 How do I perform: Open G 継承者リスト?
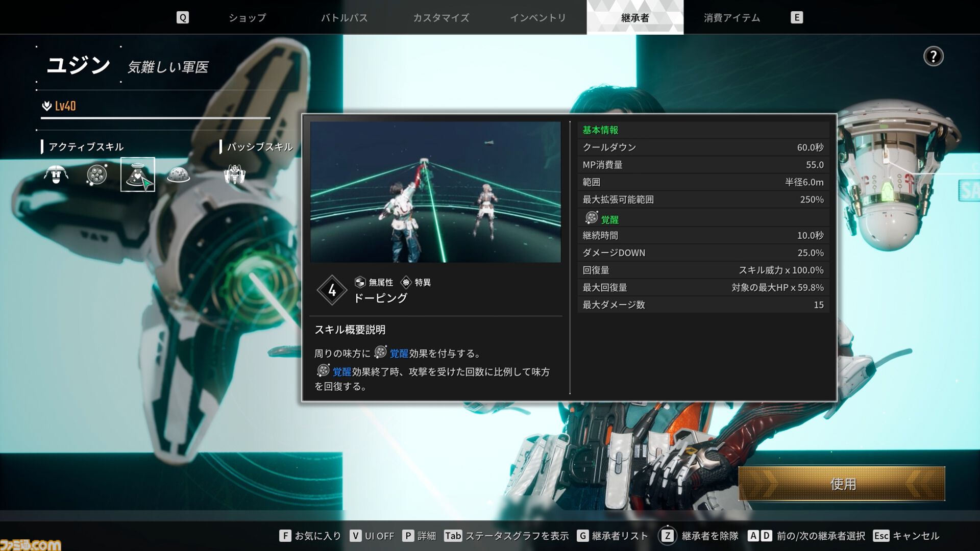[612, 536]
